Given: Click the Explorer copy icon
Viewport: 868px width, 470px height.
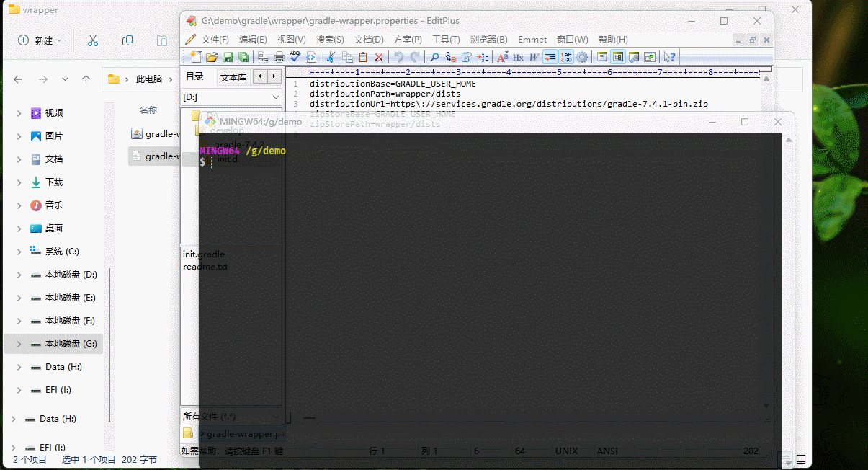Looking at the screenshot, I should [x=127, y=40].
